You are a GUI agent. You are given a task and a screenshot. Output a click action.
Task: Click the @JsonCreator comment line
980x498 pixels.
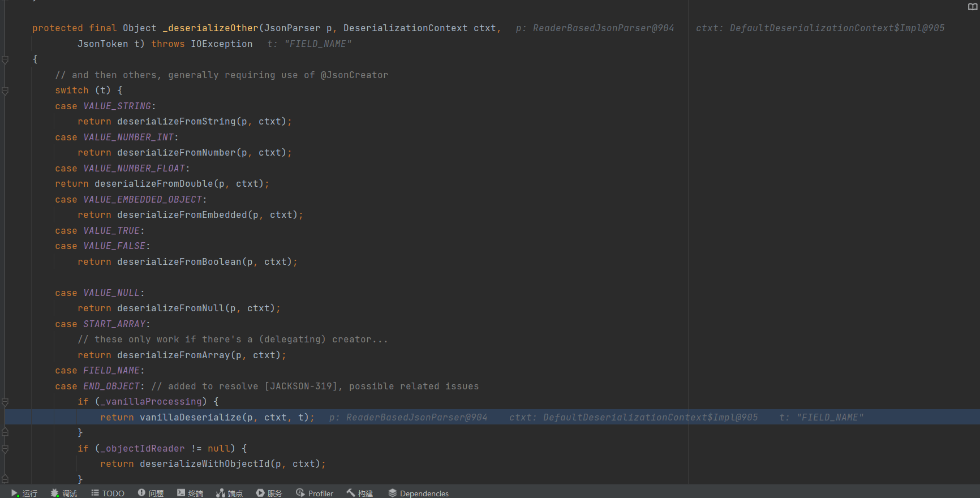pyautogui.click(x=222, y=75)
